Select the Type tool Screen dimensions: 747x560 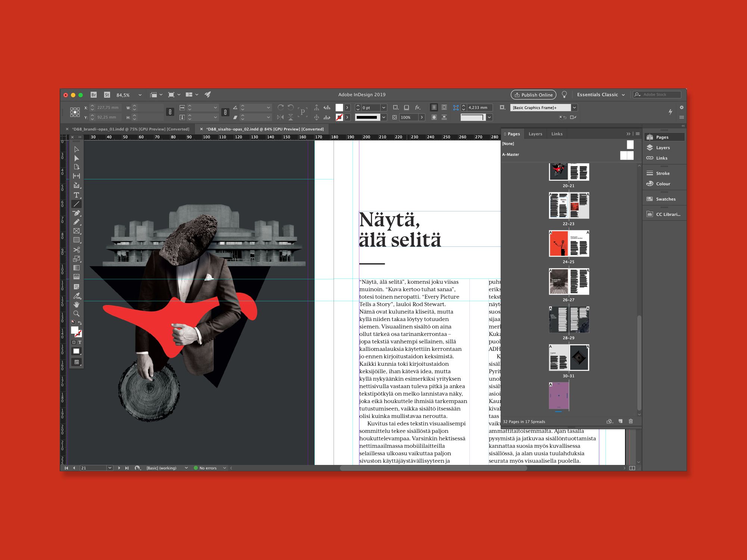click(x=76, y=195)
